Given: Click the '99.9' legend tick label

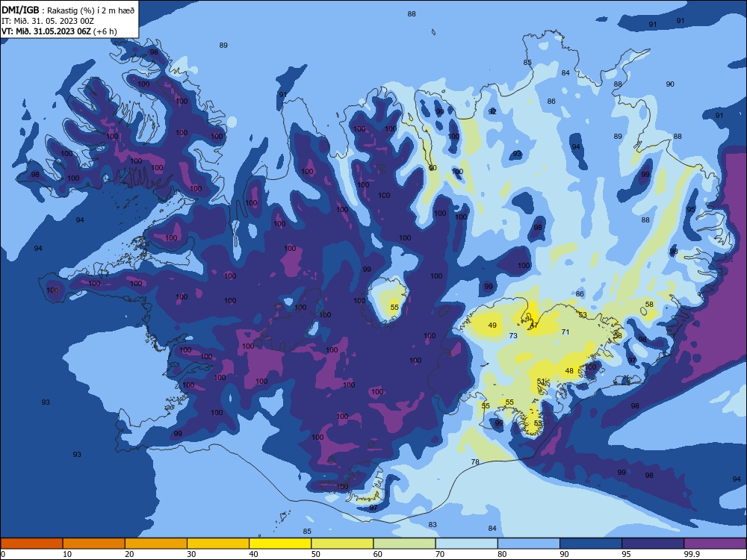Looking at the screenshot, I should [x=691, y=554].
